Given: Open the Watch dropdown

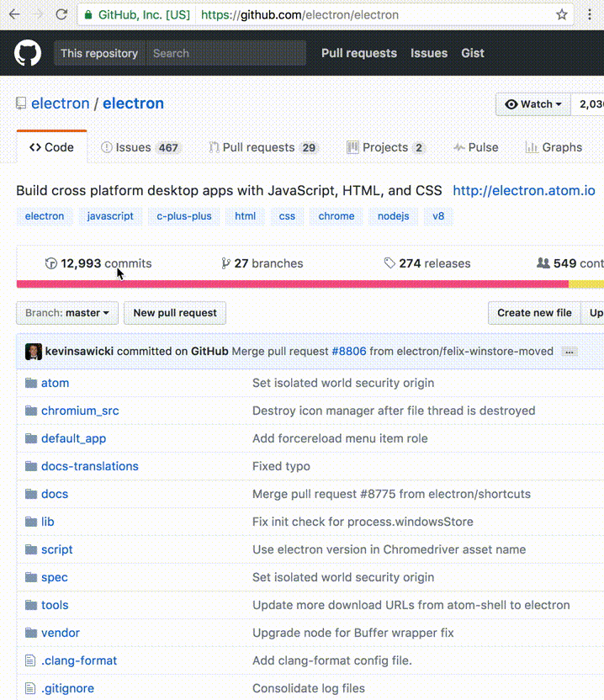Looking at the screenshot, I should click(x=533, y=104).
